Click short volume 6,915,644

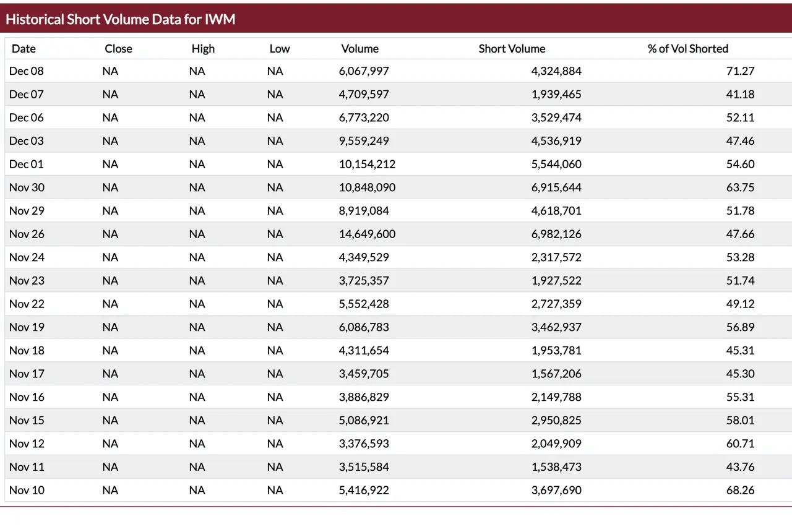pos(557,187)
